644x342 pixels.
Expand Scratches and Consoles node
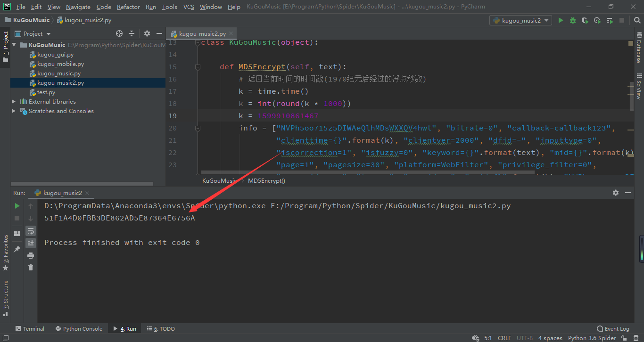coord(14,111)
